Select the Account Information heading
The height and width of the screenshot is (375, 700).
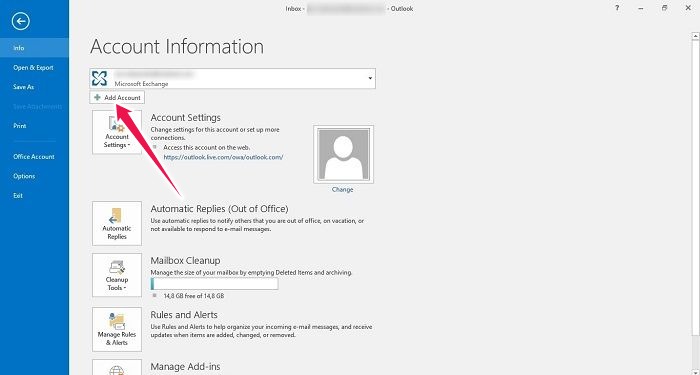coord(177,46)
